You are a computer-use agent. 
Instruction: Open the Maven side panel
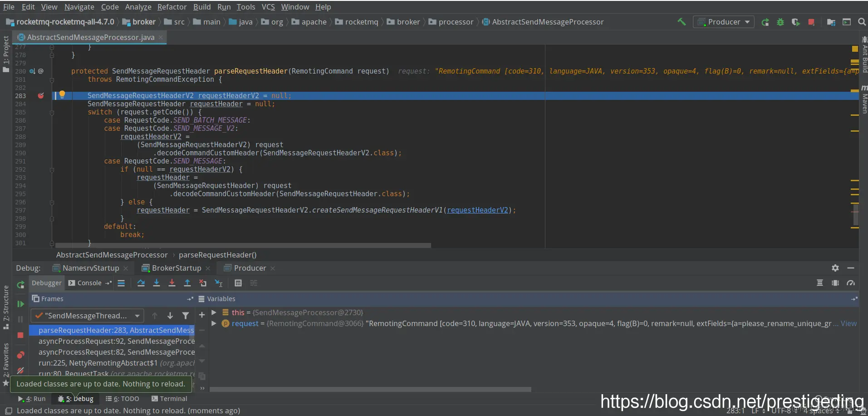point(864,99)
